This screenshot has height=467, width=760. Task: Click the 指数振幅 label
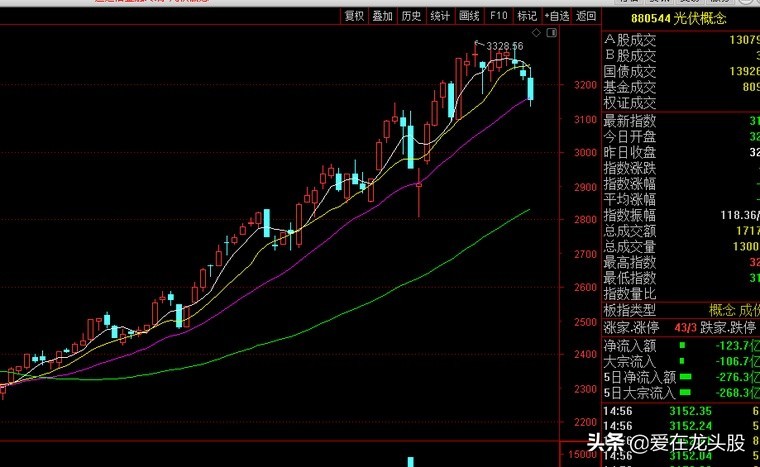point(629,215)
